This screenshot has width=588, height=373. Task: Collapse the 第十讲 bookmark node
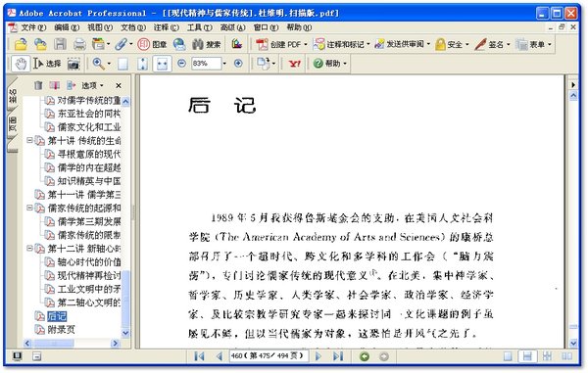point(29,140)
